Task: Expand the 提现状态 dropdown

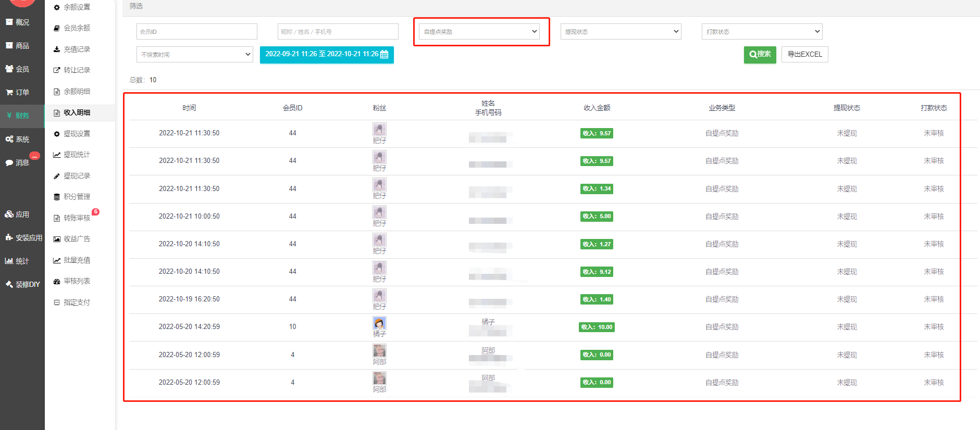Action: pos(621,32)
